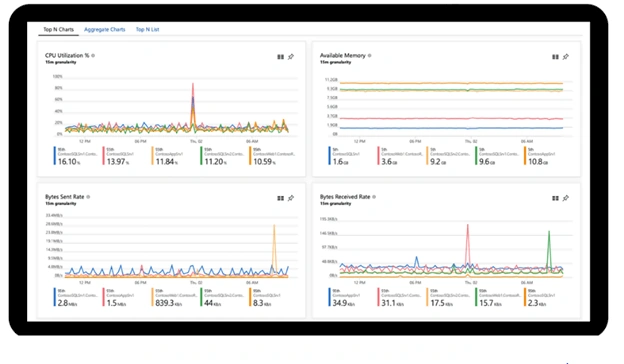Select the 3.6 GB memory legend entry
Image resolution: width=624 pixels, height=364 pixels.
pyautogui.click(x=400, y=156)
